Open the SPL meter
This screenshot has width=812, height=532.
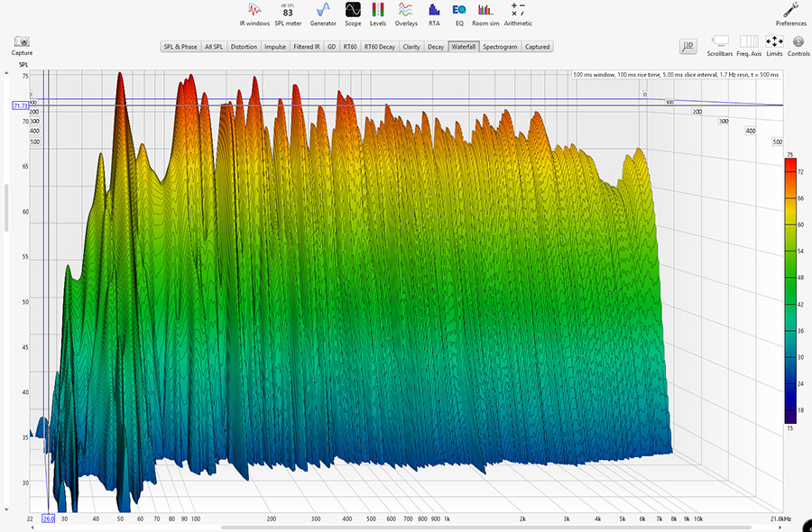(288, 13)
